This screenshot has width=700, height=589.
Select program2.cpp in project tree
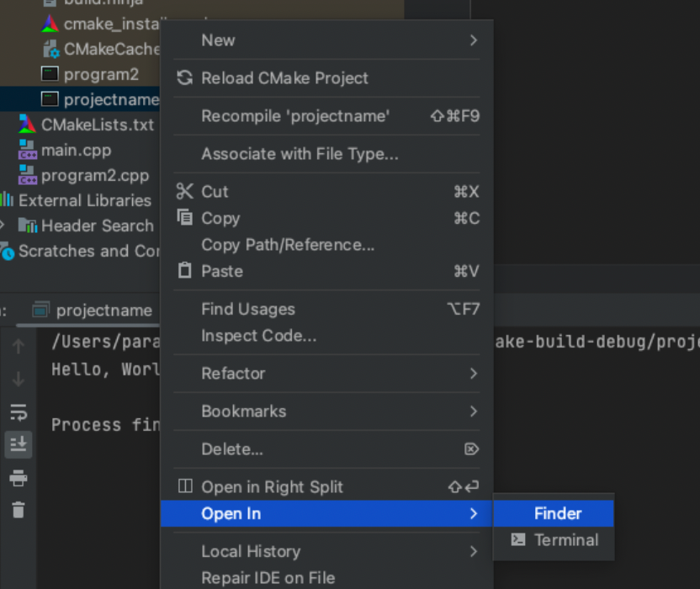tap(95, 176)
